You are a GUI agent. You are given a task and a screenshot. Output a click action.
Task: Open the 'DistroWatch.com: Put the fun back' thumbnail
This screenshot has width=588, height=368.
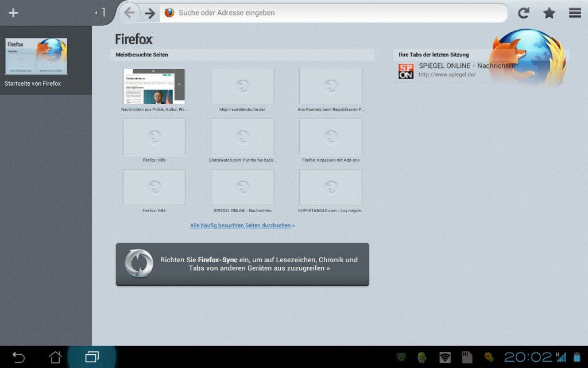pyautogui.click(x=242, y=137)
